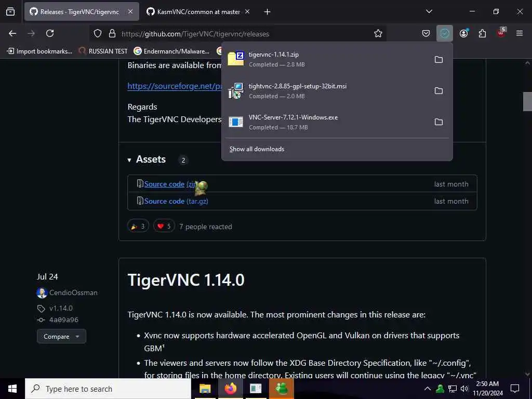Click the heart reaction button
Screen dimensions: 532x399
click(x=164, y=227)
